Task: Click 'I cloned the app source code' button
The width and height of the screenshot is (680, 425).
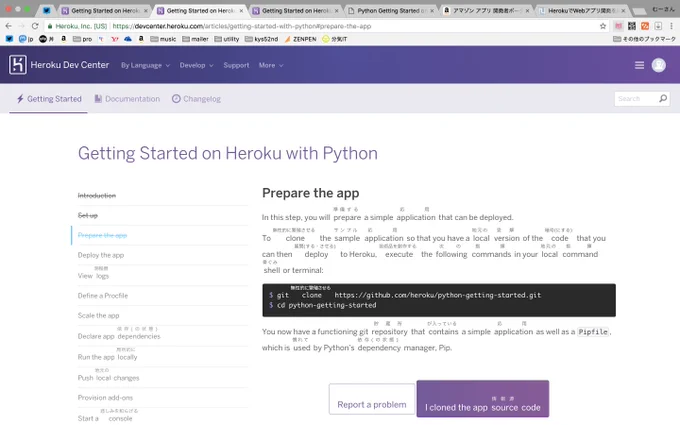Action: tap(483, 399)
